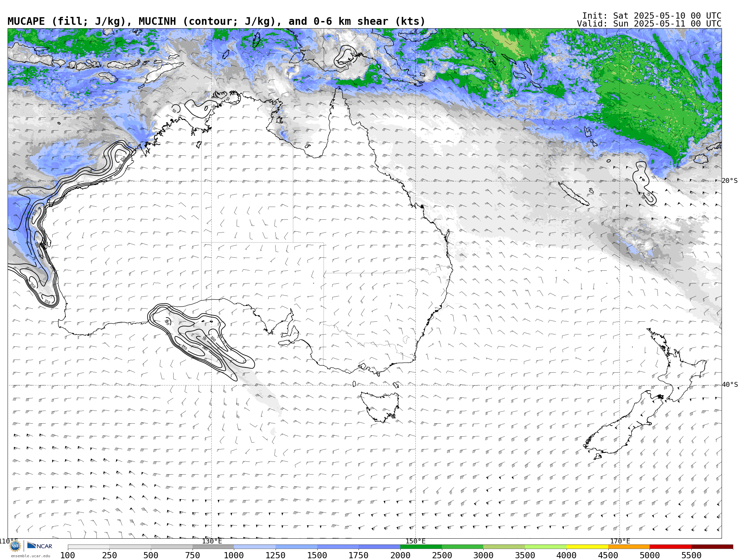744x560 pixels.
Task: Pick the lightest gray 100–250 colorbar segment
Action: pyautogui.click(x=89, y=547)
